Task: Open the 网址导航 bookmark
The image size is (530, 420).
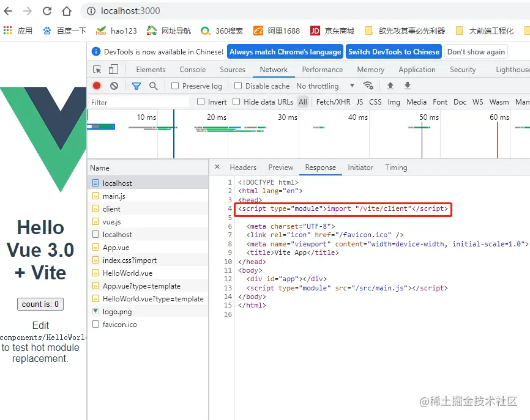Action: [169, 31]
